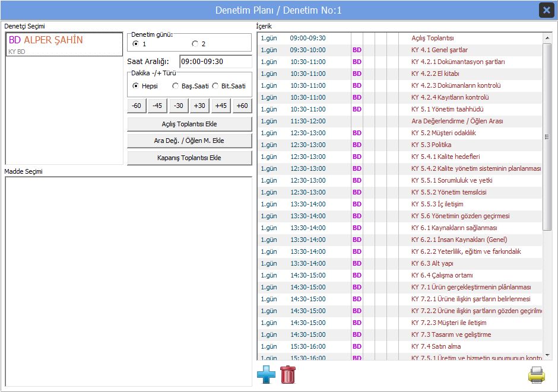Viewport: 558px width, 392px height.
Task: Select row KY 5.2 Müşteri odaklılık
Action: coord(400,133)
